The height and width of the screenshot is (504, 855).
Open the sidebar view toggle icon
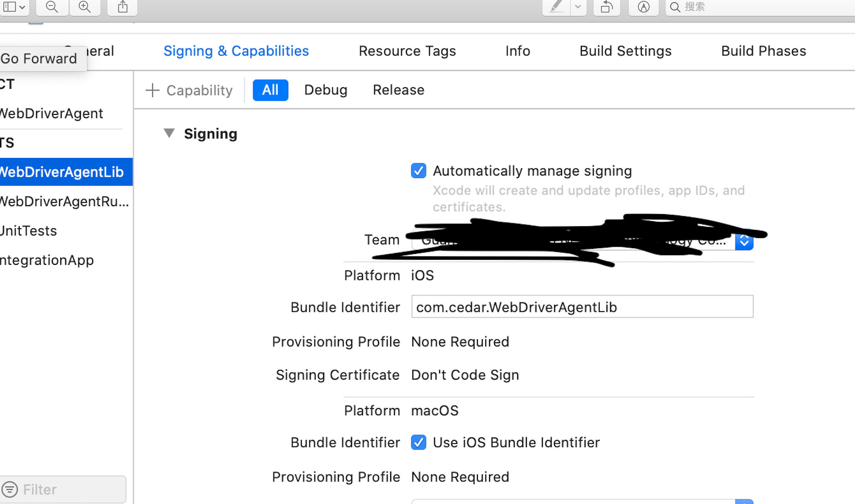[x=14, y=7]
